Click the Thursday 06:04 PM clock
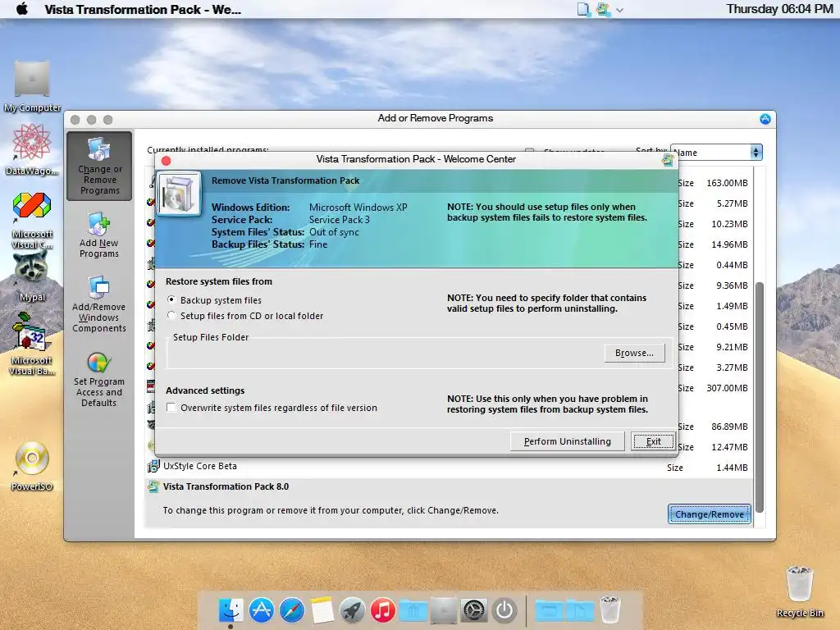 click(x=779, y=9)
